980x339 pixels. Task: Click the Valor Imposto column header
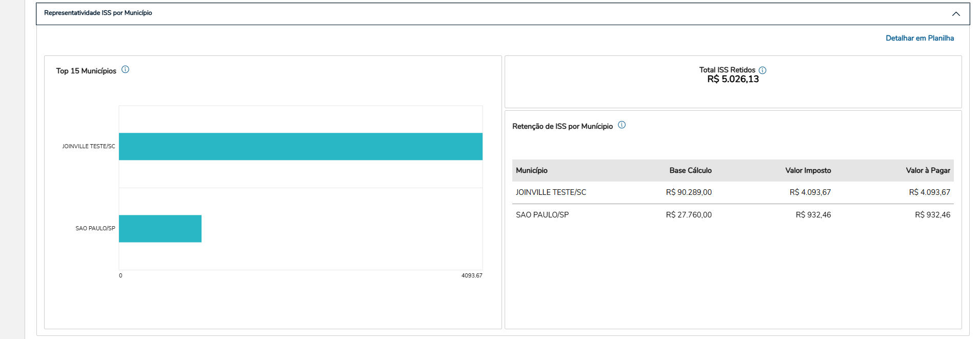click(x=808, y=170)
